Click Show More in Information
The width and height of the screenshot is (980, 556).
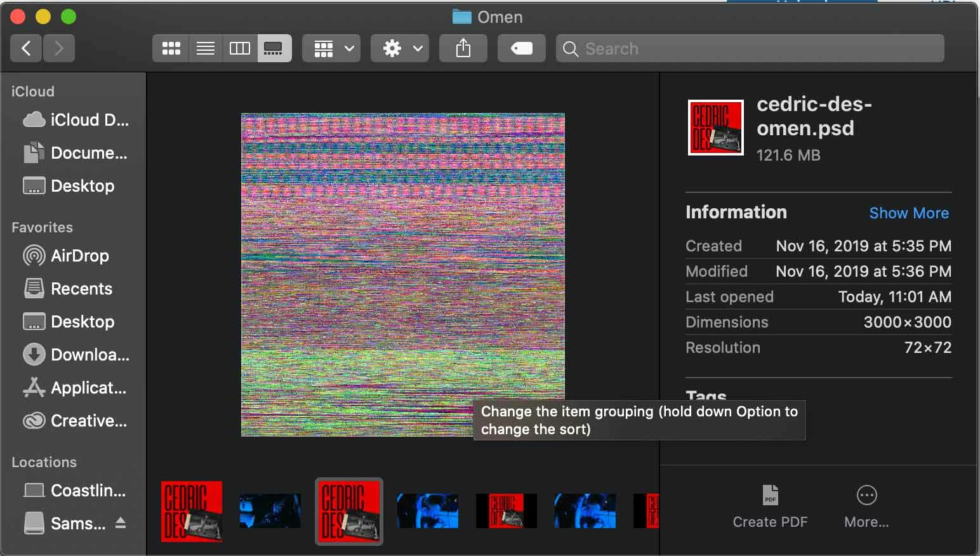909,213
